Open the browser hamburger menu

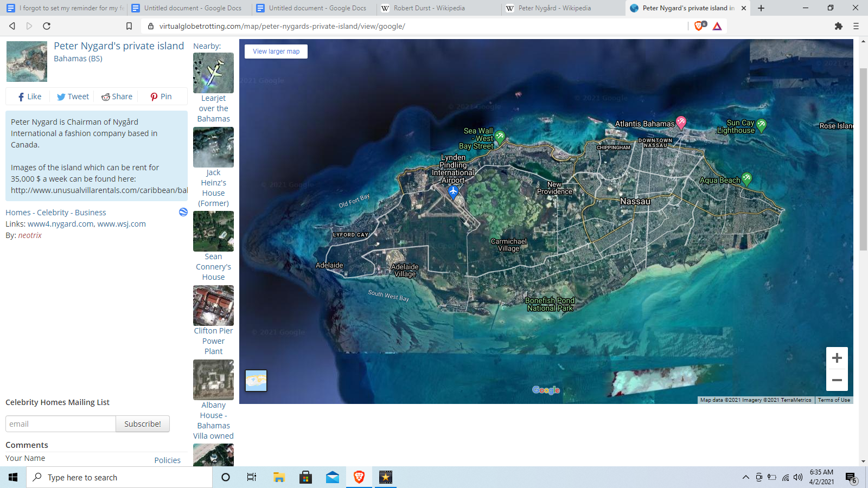pyautogui.click(x=856, y=26)
